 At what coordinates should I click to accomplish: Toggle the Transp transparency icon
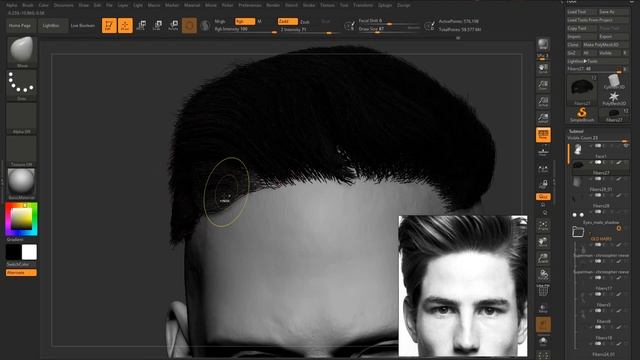point(543,308)
